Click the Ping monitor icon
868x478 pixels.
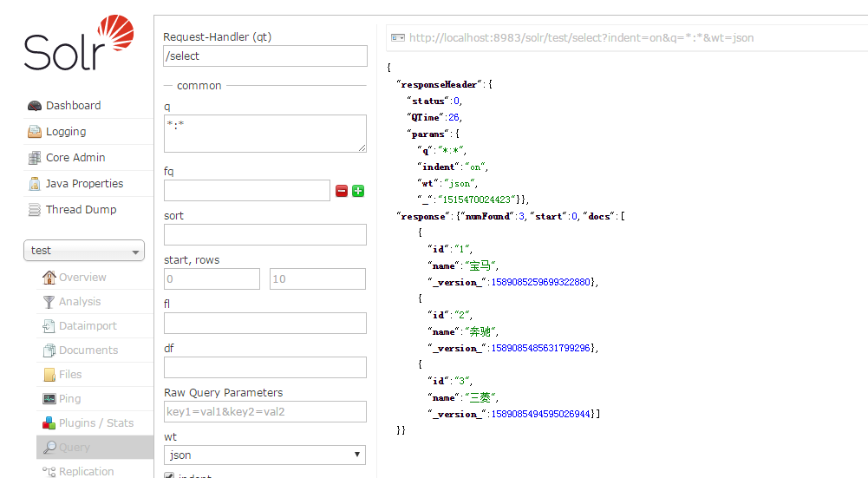(49, 399)
